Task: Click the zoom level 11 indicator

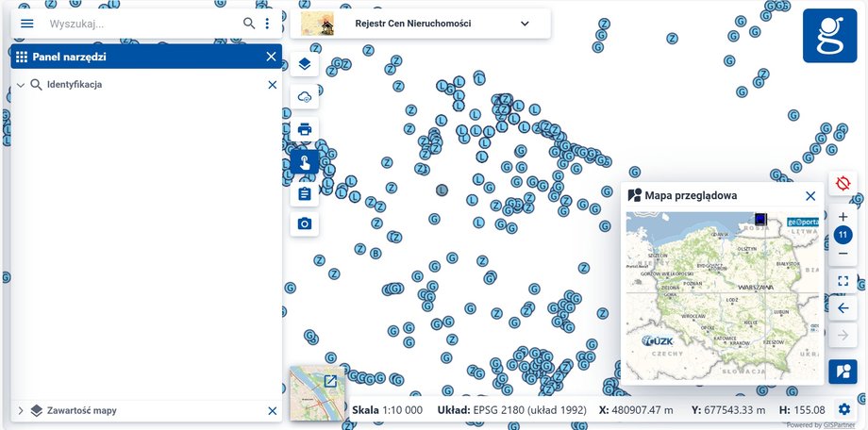Action: pyautogui.click(x=843, y=235)
